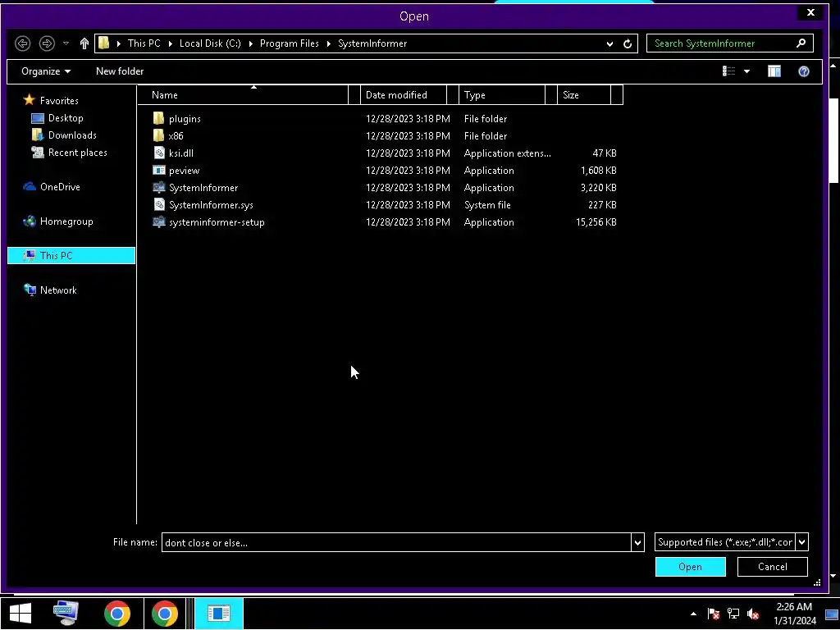Sort by Date modified column header

[x=404, y=95]
